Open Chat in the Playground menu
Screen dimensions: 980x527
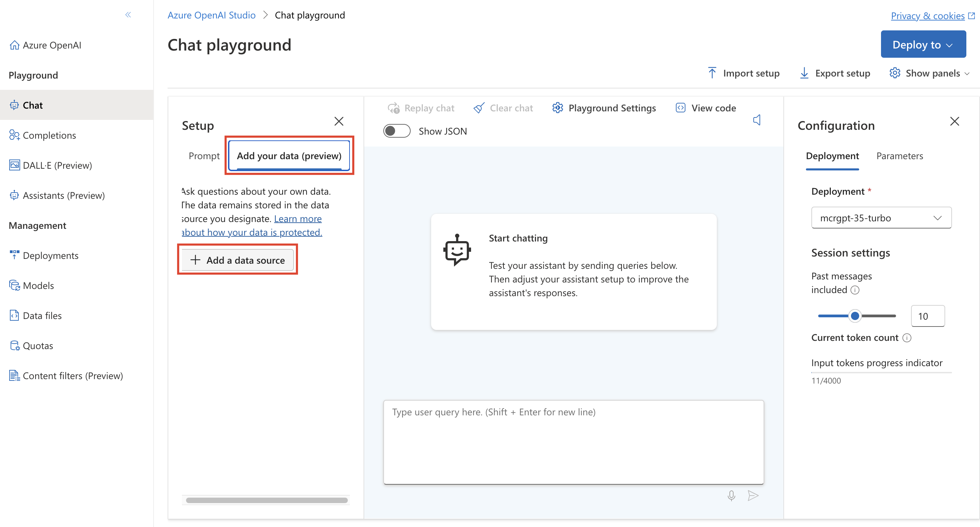click(76, 105)
